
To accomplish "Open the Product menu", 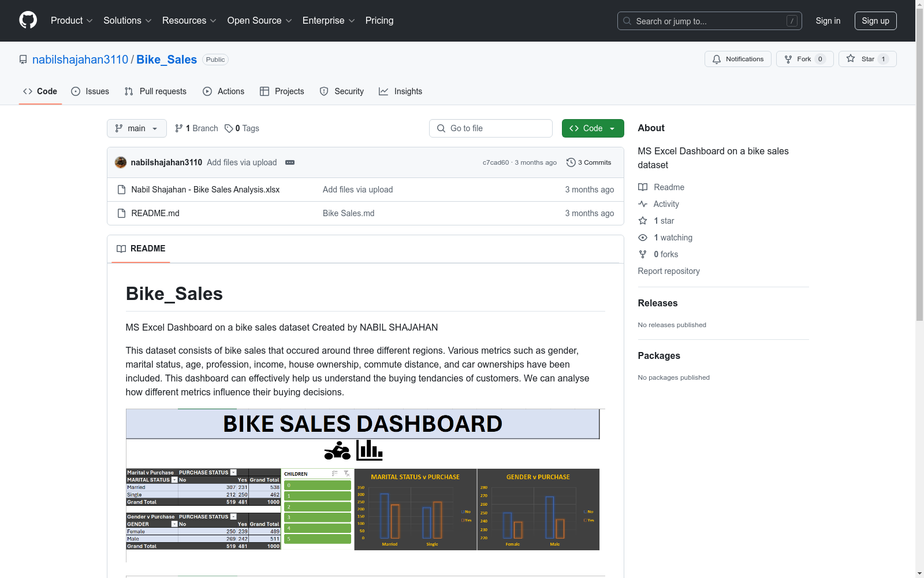I will pos(72,21).
